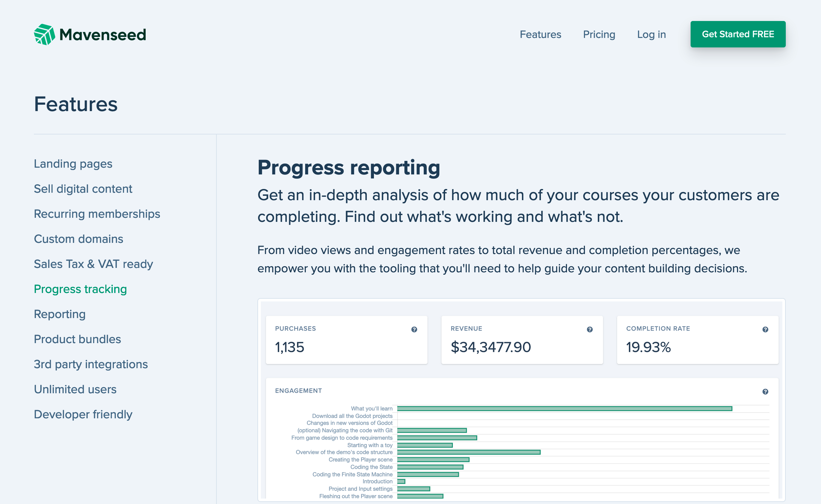Open the Features navigation menu item
This screenshot has width=821, height=504.
click(x=540, y=34)
